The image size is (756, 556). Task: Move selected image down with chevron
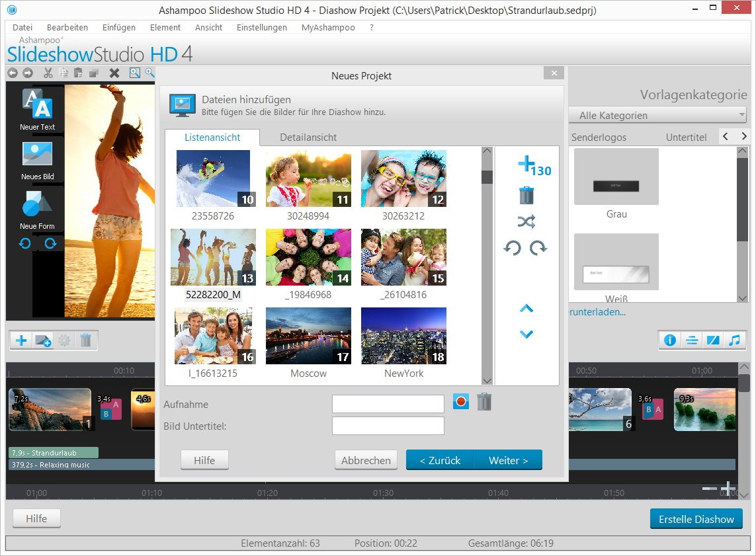click(x=526, y=335)
